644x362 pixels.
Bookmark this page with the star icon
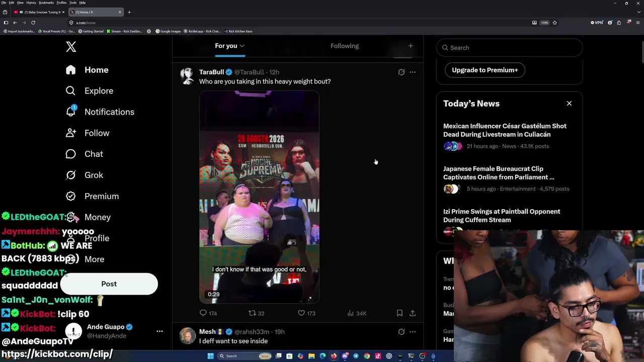[x=554, y=23]
